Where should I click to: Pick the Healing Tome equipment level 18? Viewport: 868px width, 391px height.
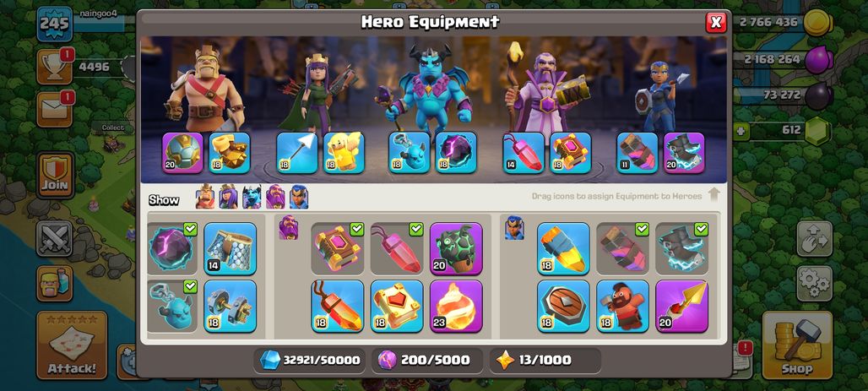pyautogui.click(x=397, y=306)
